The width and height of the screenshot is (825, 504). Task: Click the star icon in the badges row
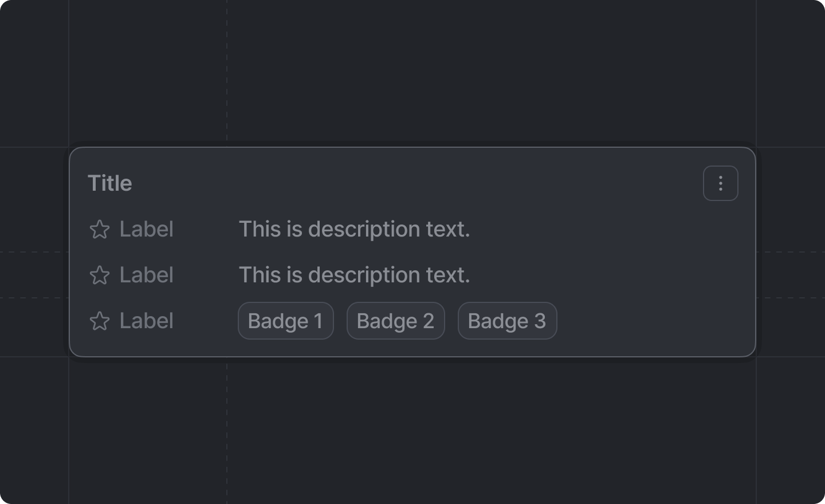pos(100,321)
